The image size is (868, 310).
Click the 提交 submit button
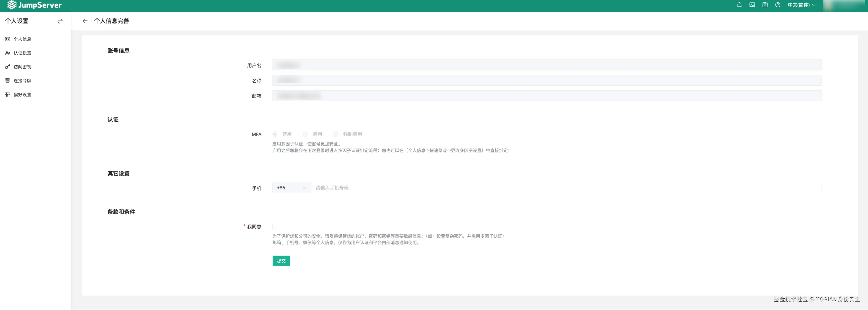(281, 261)
